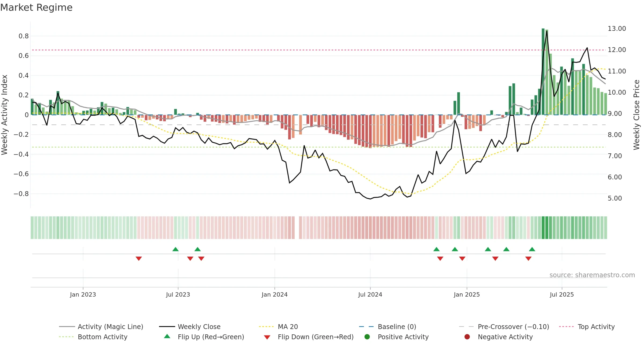Click the Bottom Activity legend entry
The height and width of the screenshot is (362, 644).
[93, 337]
